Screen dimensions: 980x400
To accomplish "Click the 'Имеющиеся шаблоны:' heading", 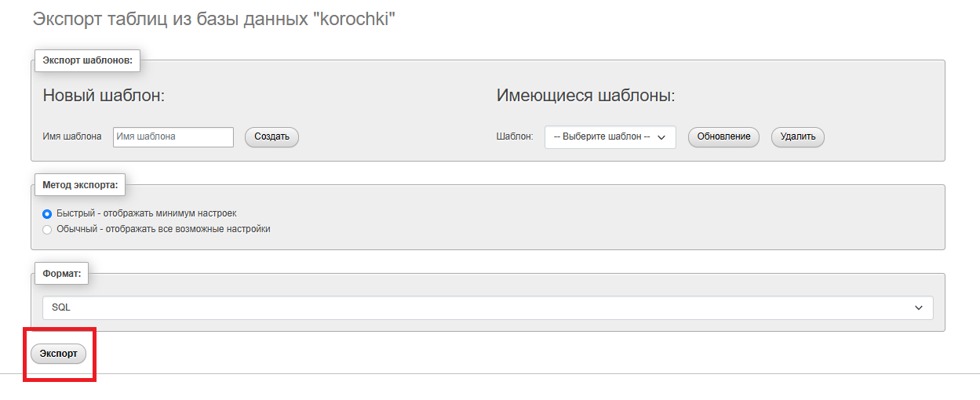I will coord(585,96).
